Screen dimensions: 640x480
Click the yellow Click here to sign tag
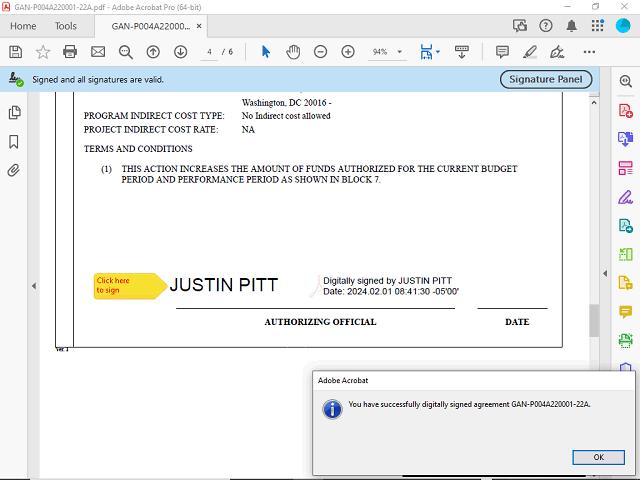click(130, 286)
